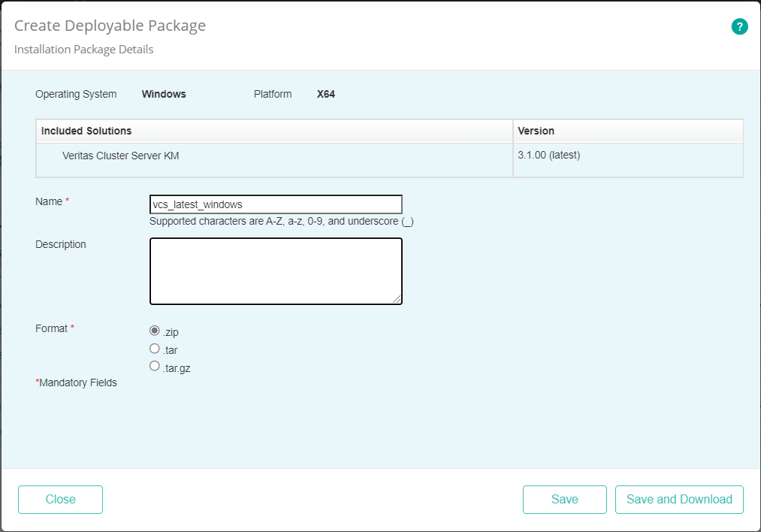Click the Version column header
The width and height of the screenshot is (761, 532).
click(536, 130)
